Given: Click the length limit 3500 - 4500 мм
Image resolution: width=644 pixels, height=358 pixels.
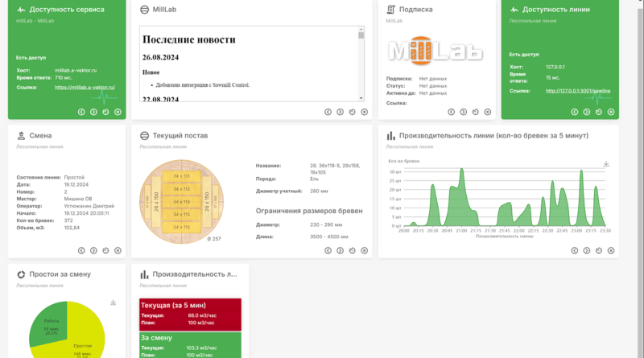Looking at the screenshot, I should pyautogui.click(x=329, y=237).
